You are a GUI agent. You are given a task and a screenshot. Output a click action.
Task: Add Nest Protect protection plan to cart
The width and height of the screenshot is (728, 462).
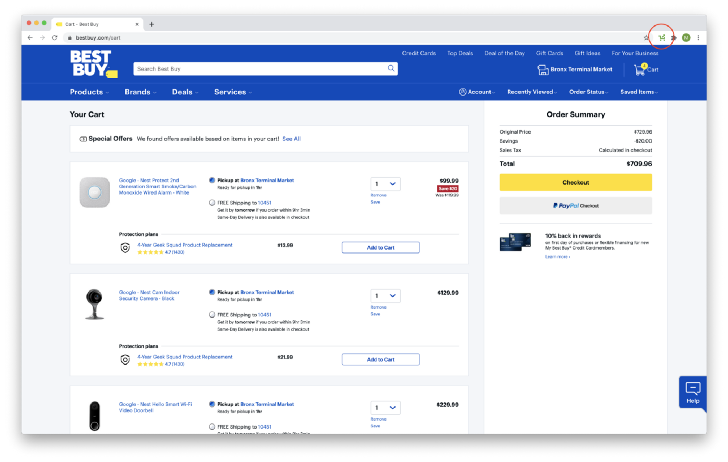pos(381,247)
